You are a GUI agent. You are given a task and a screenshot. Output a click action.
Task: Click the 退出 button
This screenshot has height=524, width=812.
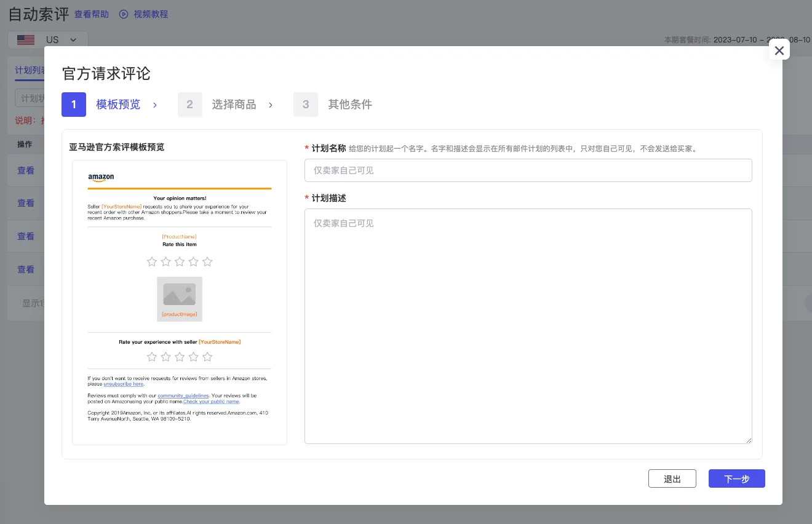click(672, 478)
